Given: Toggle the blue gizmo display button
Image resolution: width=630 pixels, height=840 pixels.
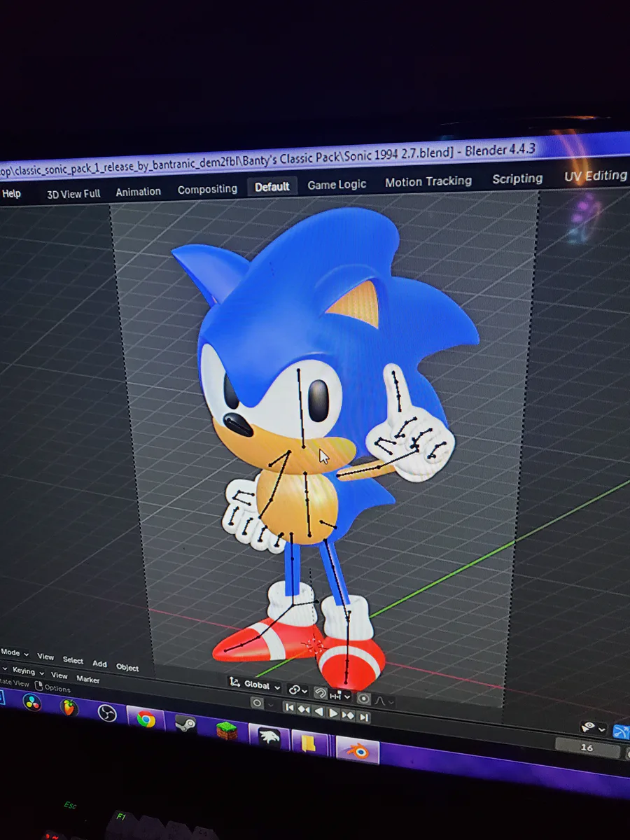Looking at the screenshot, I should pos(622,732).
